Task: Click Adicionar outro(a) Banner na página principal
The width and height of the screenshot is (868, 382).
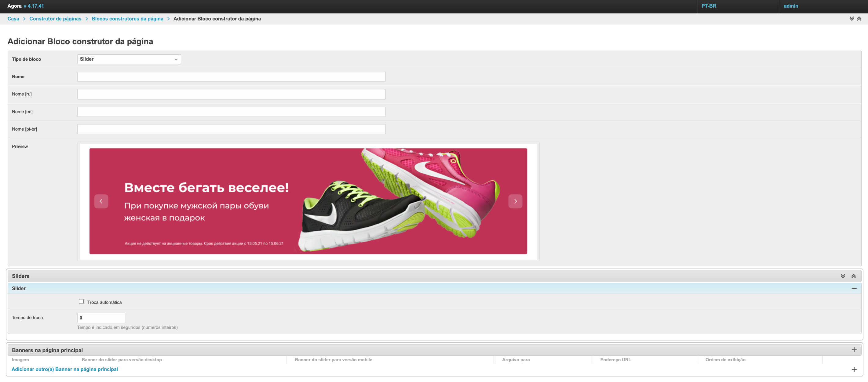Action: click(65, 369)
